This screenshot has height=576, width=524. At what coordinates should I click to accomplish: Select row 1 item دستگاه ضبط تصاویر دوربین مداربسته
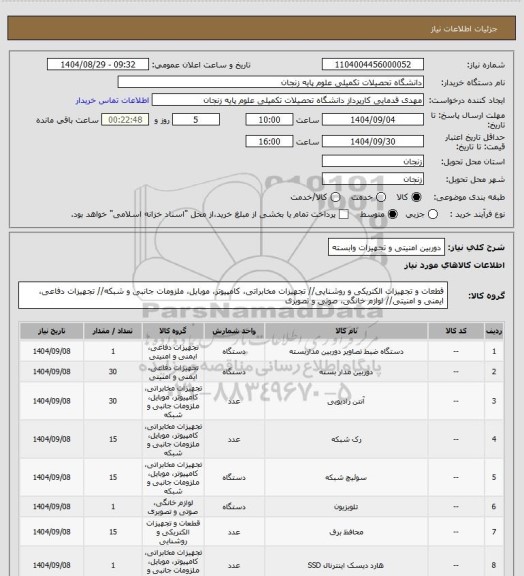click(346, 352)
